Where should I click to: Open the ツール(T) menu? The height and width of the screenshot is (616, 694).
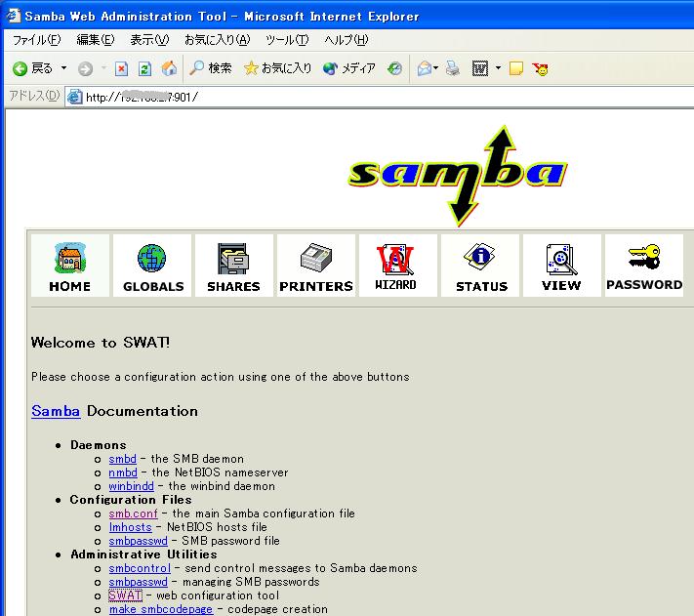[287, 40]
